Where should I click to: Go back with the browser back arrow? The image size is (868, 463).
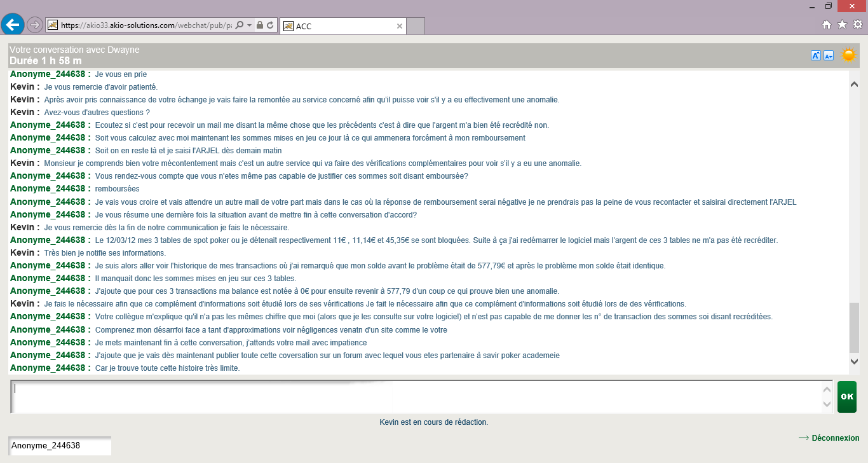pos(13,25)
